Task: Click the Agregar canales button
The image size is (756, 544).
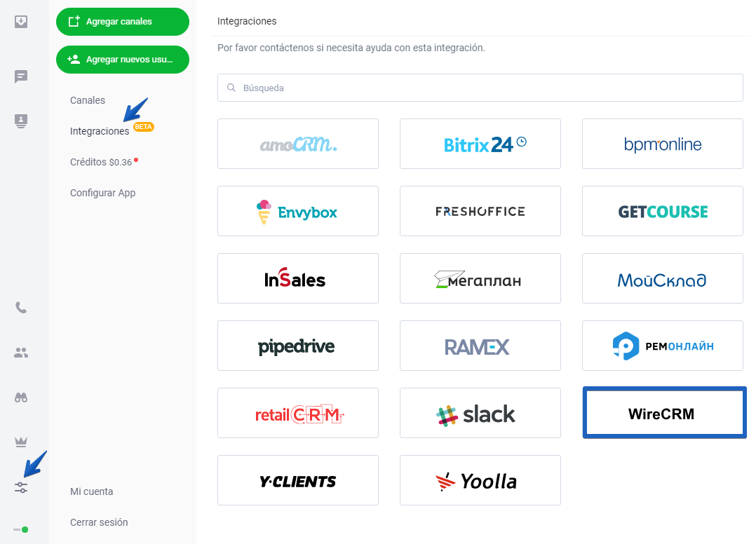Action: click(123, 22)
